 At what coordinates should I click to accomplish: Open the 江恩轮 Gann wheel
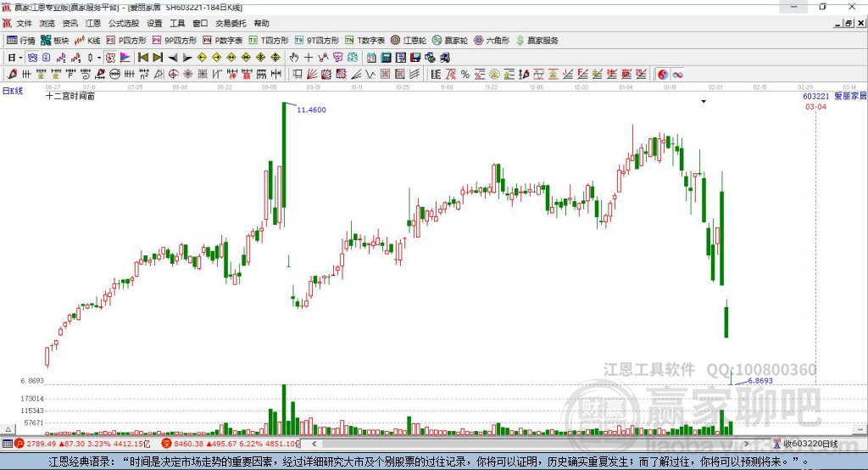click(x=408, y=41)
